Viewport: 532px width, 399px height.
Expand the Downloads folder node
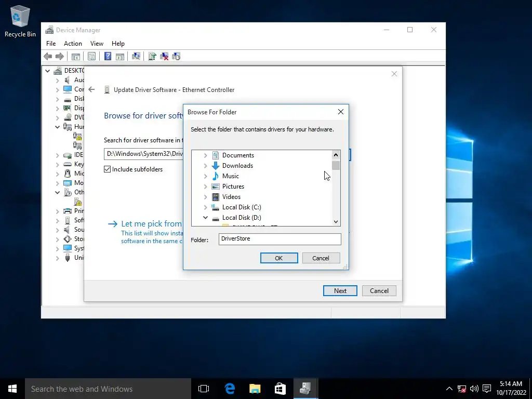(x=205, y=166)
